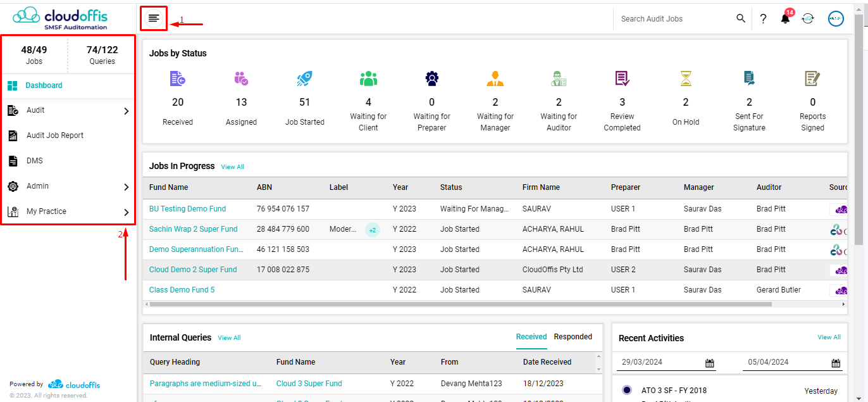The width and height of the screenshot is (868, 402).
Task: Switch to the Responded queries tab
Action: point(573,337)
